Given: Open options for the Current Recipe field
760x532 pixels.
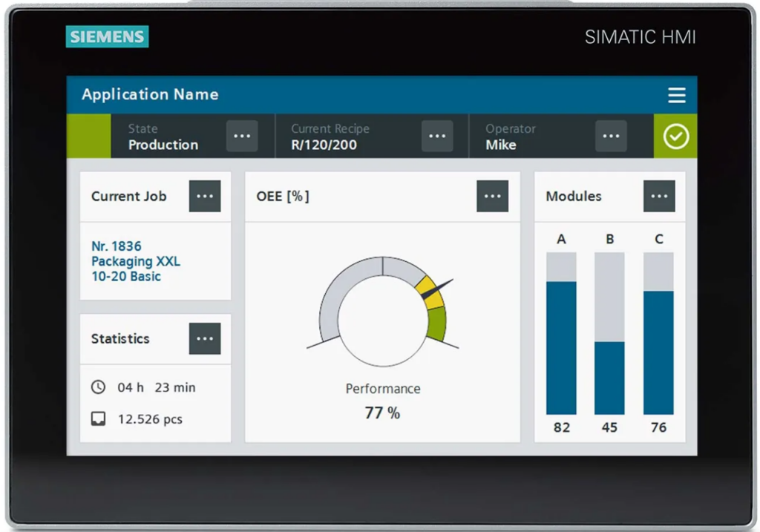Looking at the screenshot, I should tap(436, 136).
